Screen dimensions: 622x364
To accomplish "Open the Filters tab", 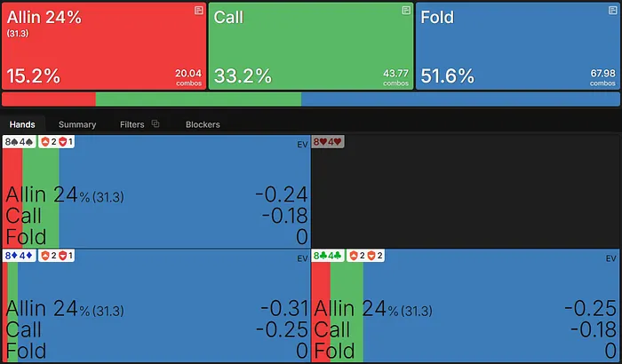I will tap(132, 124).
